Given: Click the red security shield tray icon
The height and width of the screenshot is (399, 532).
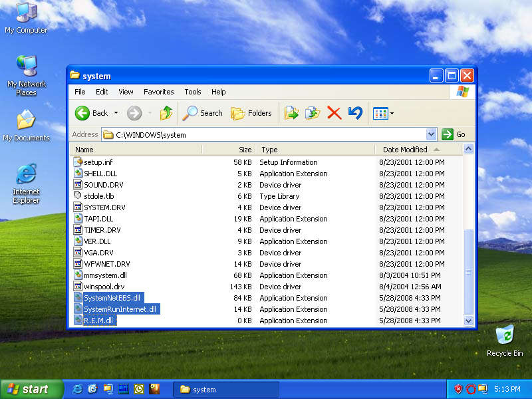Looking at the screenshot, I should (458, 389).
